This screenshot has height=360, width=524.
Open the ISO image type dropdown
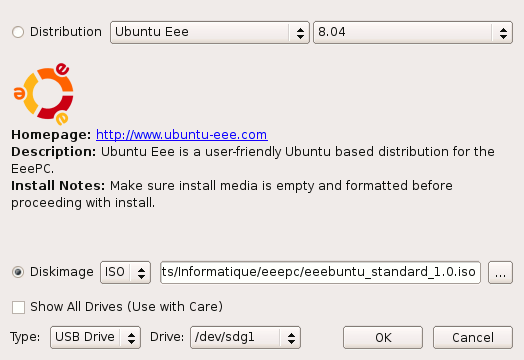pos(125,272)
